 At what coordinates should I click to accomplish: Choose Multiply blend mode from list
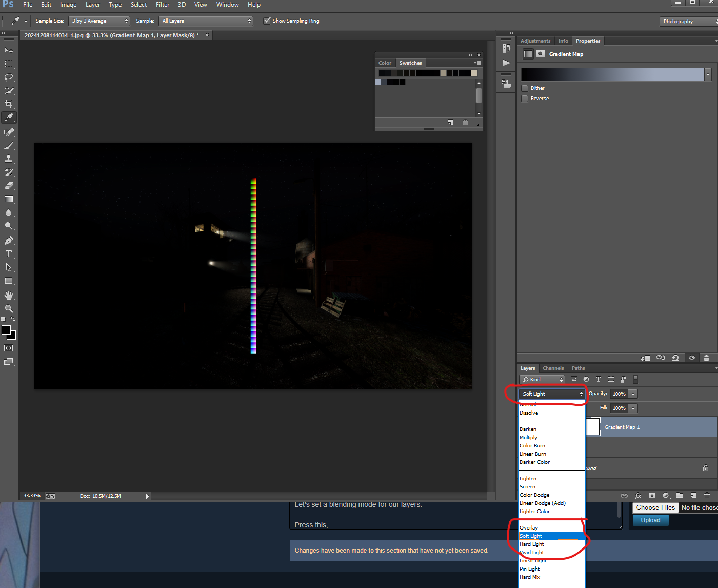[x=552, y=438]
